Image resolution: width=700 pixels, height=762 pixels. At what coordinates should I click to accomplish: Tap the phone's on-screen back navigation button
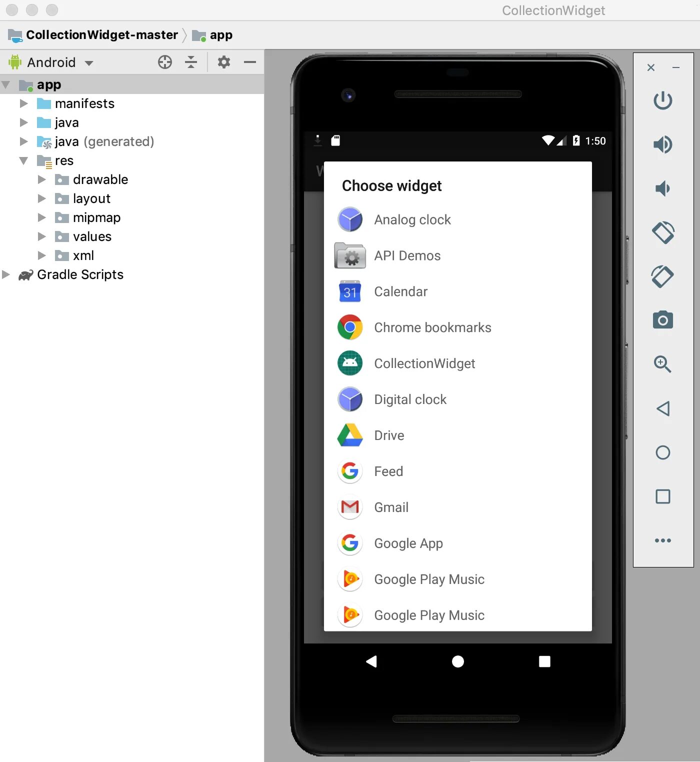click(x=371, y=661)
